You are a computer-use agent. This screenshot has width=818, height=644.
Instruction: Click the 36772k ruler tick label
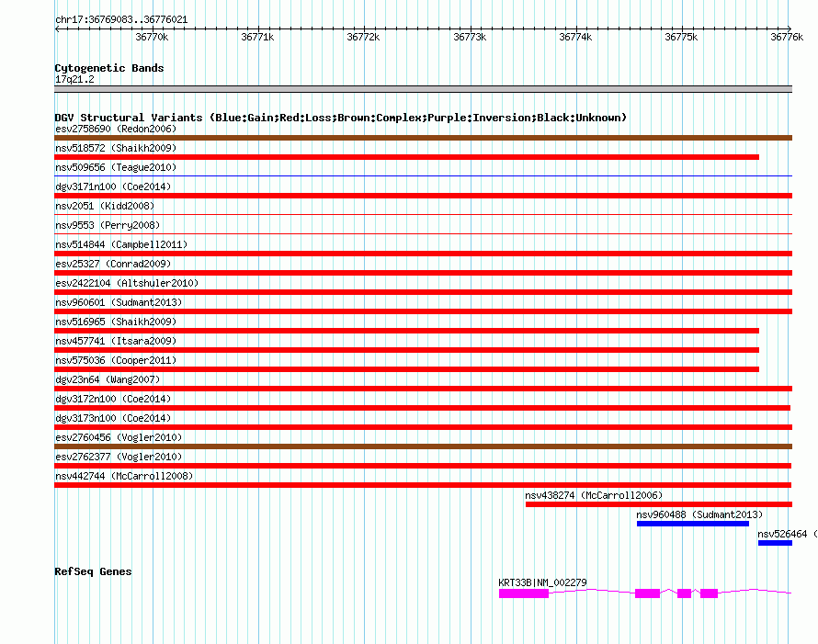363,37
